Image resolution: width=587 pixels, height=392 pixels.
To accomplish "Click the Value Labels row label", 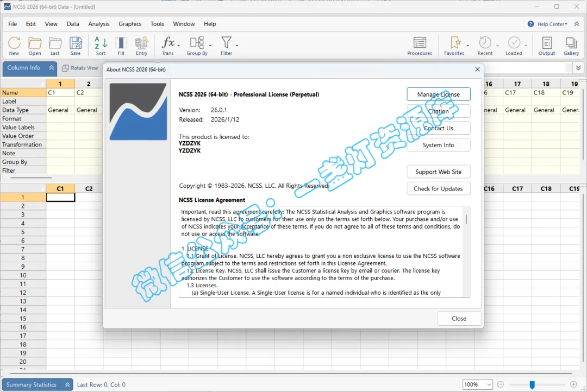I will point(23,127).
